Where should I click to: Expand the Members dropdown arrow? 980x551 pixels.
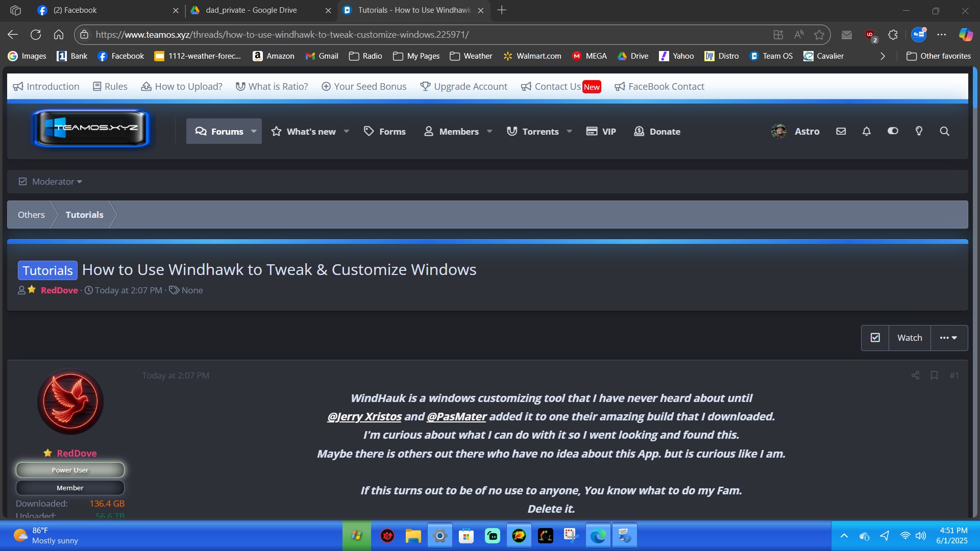[x=489, y=131]
